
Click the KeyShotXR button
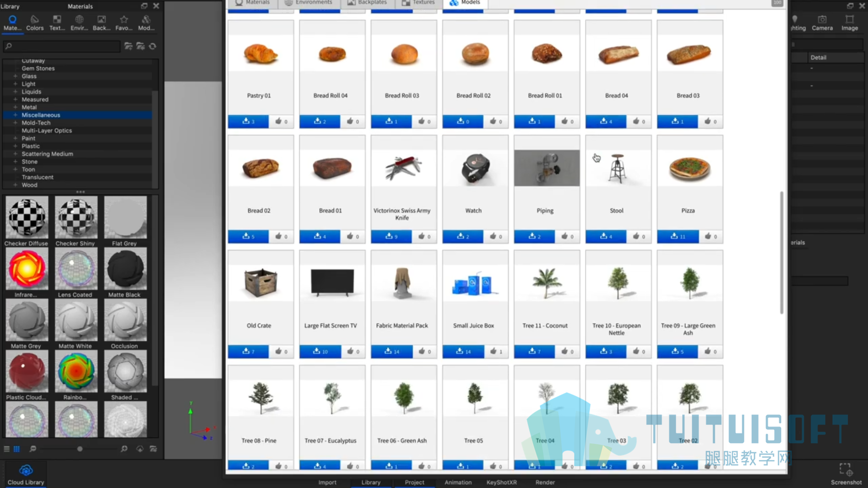coord(501,482)
